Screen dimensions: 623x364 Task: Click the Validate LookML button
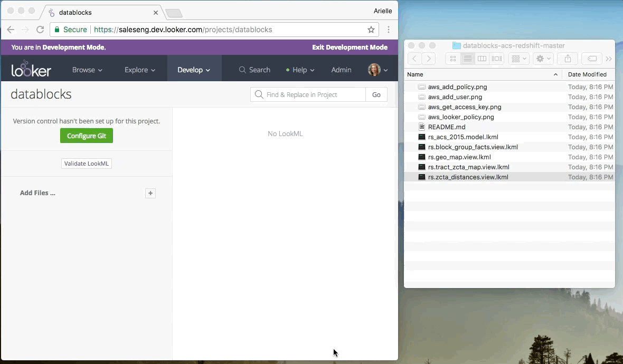pyautogui.click(x=86, y=164)
